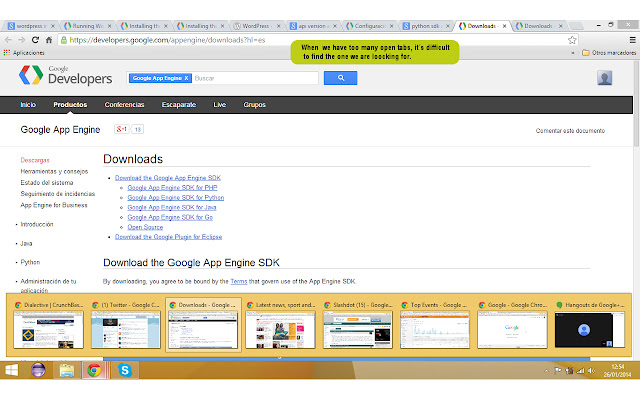640x400 pixels.
Task: Click Comentar este documento link
Action: click(570, 131)
